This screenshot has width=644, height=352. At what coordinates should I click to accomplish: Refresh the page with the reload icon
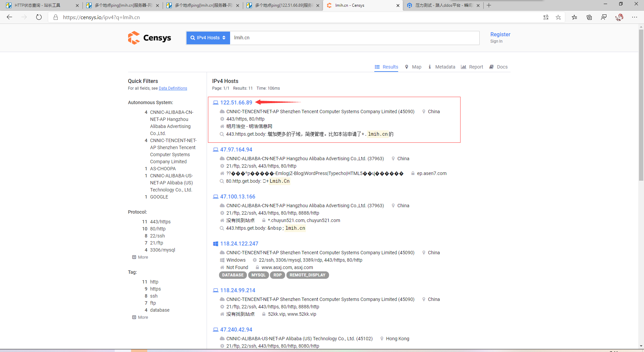(x=39, y=17)
